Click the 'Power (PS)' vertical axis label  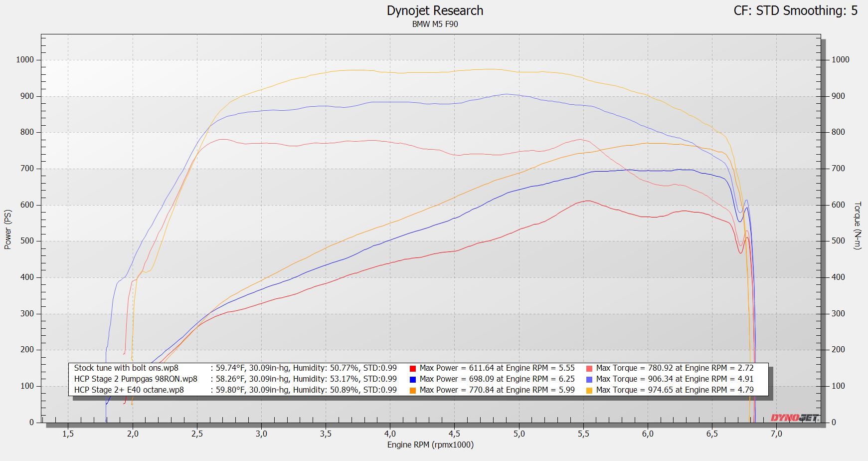click(x=7, y=230)
